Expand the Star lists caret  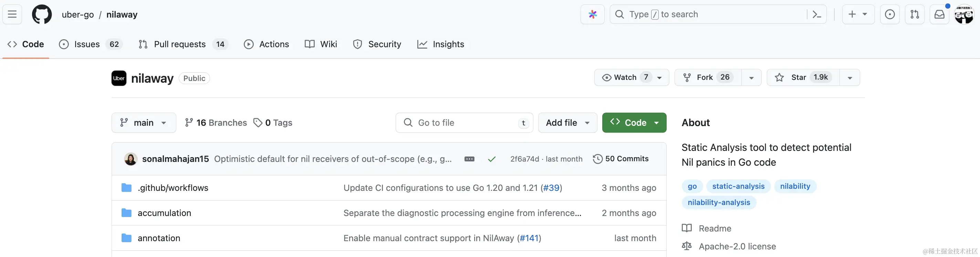[x=850, y=78]
